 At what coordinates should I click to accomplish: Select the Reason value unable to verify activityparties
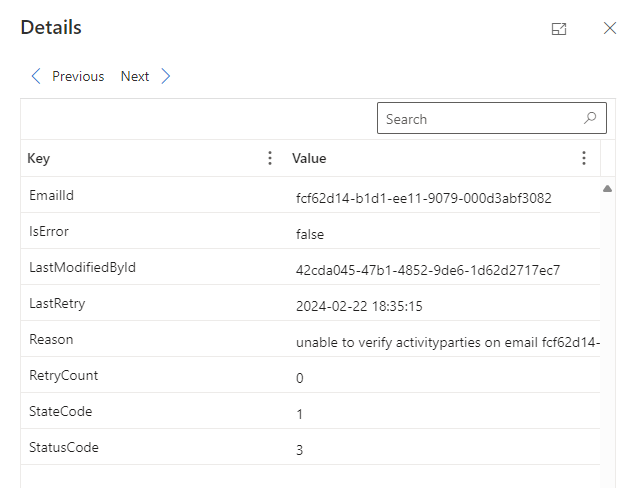coord(448,342)
